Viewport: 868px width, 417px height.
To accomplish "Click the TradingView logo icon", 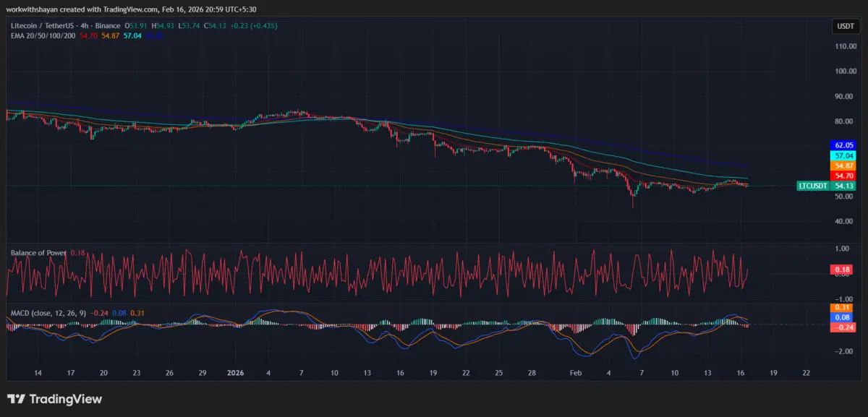I will 15,400.
